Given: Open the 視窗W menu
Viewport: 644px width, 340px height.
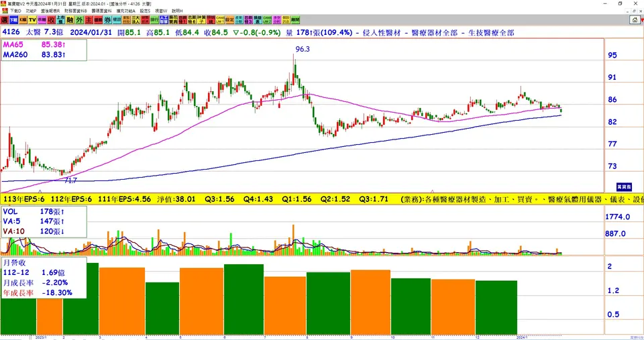Looking at the screenshot, I should pos(161,11).
